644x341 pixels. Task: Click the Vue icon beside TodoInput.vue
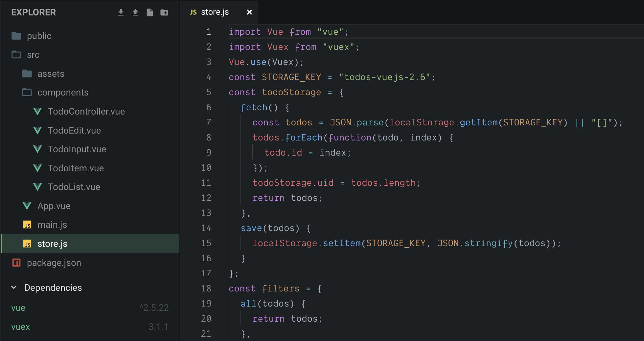pyautogui.click(x=37, y=149)
